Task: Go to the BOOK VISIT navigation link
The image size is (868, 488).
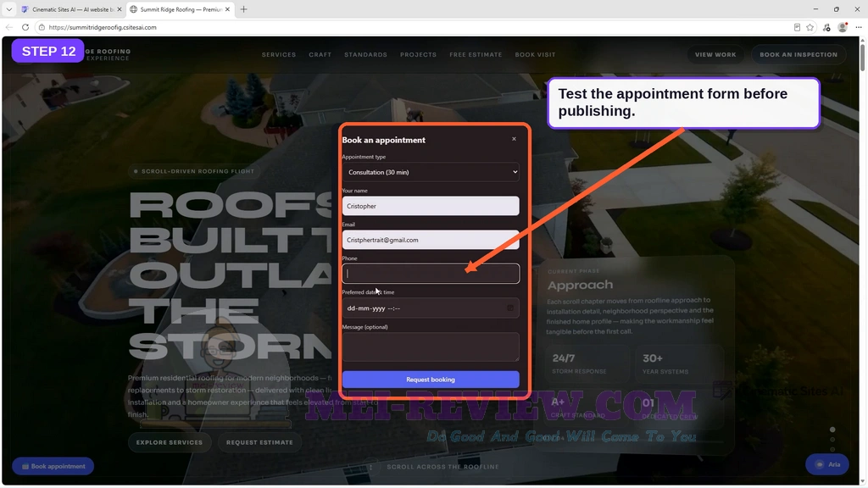Action: tap(536, 55)
